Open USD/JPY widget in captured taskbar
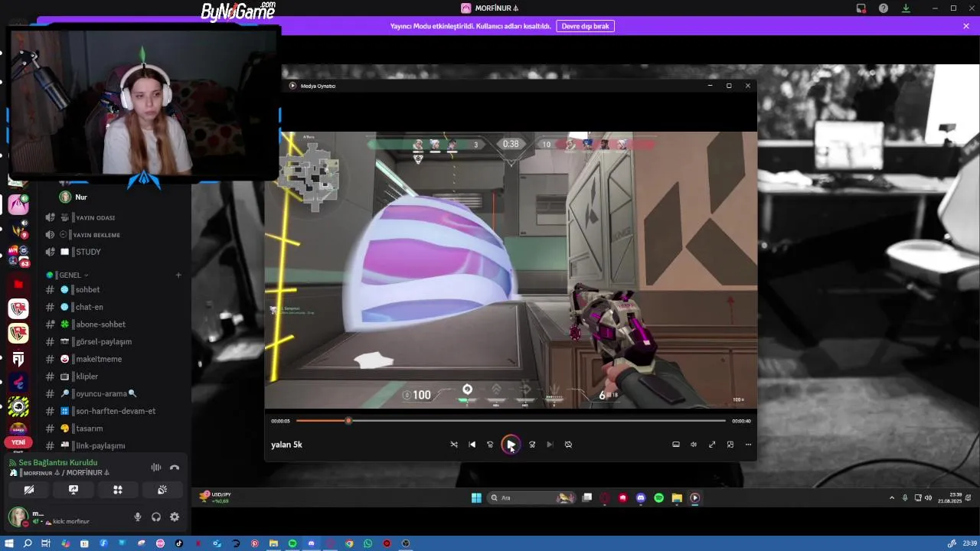 215,497
